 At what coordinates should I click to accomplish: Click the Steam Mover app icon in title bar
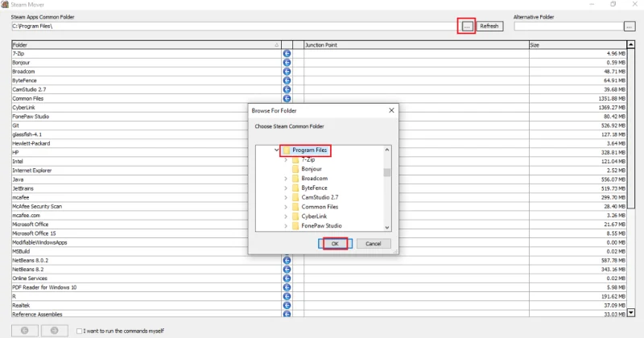point(5,5)
